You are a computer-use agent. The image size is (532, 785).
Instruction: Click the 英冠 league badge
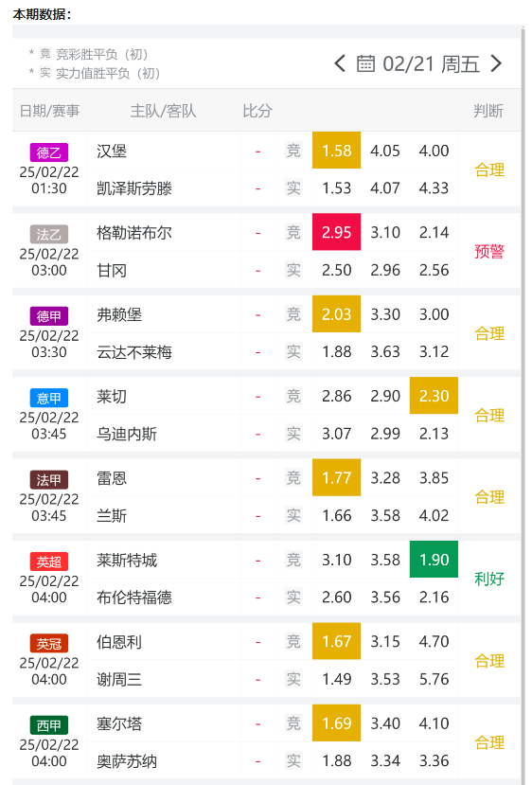tap(49, 643)
